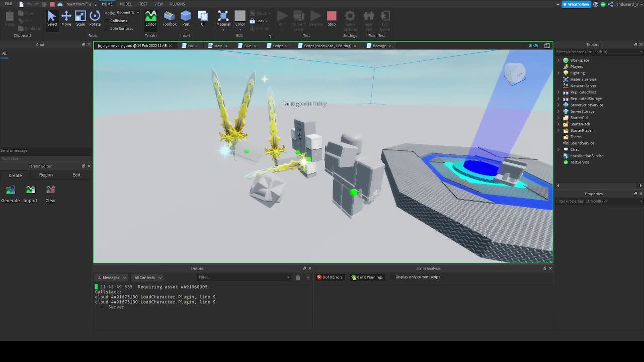Click the TestService green check icon
The height and width of the screenshot is (362, 644).
(x=566, y=162)
